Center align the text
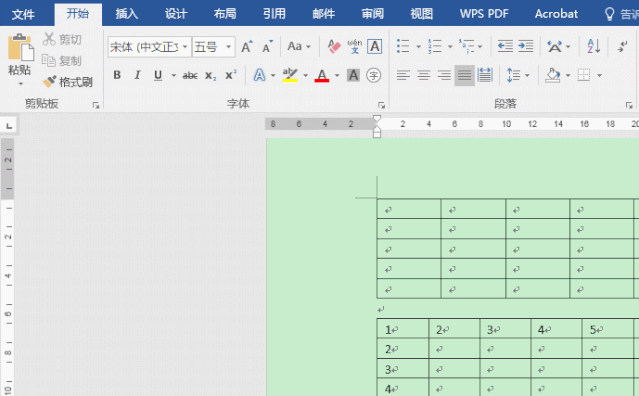Screen dimensions: 639x396 (423, 75)
